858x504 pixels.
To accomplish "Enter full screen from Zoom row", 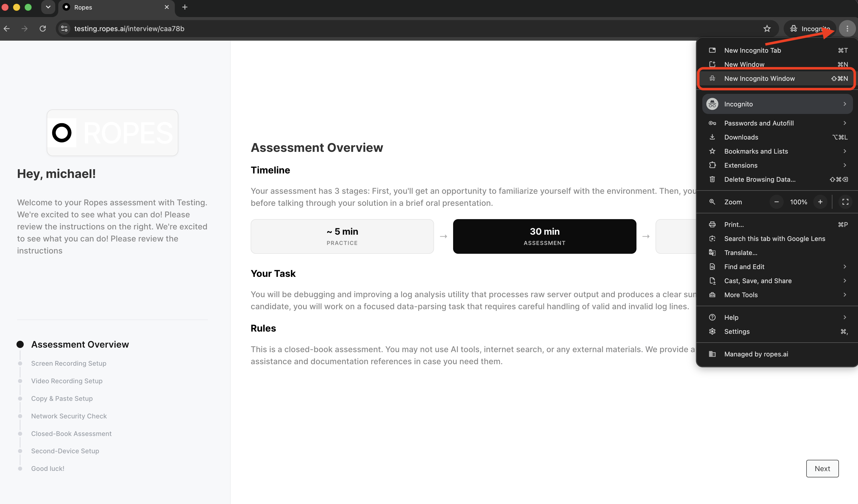I will coord(845,202).
